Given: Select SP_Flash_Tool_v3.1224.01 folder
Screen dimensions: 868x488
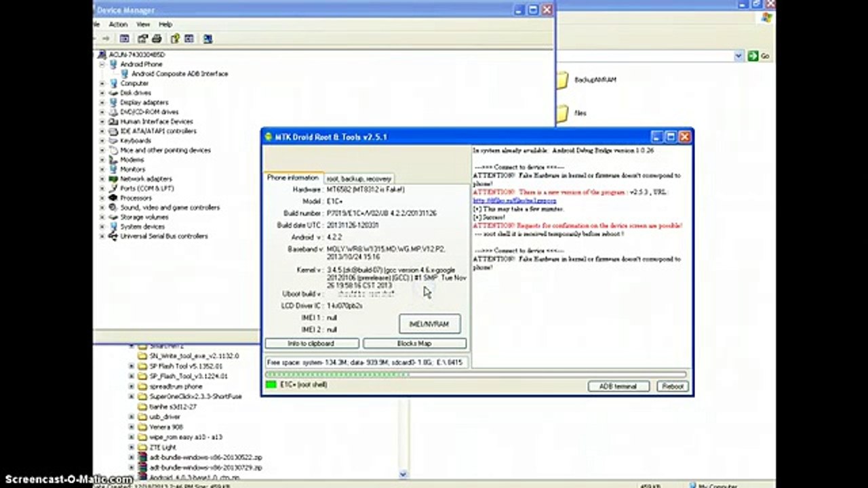Looking at the screenshot, I should tap(189, 376).
